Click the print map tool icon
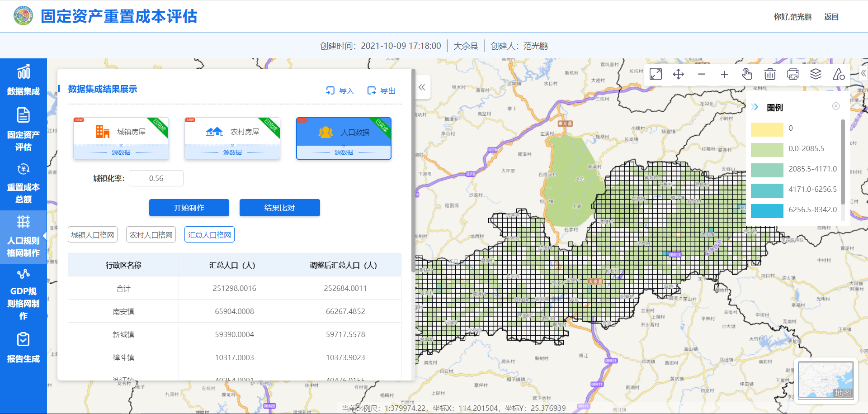868x414 pixels. (x=793, y=74)
